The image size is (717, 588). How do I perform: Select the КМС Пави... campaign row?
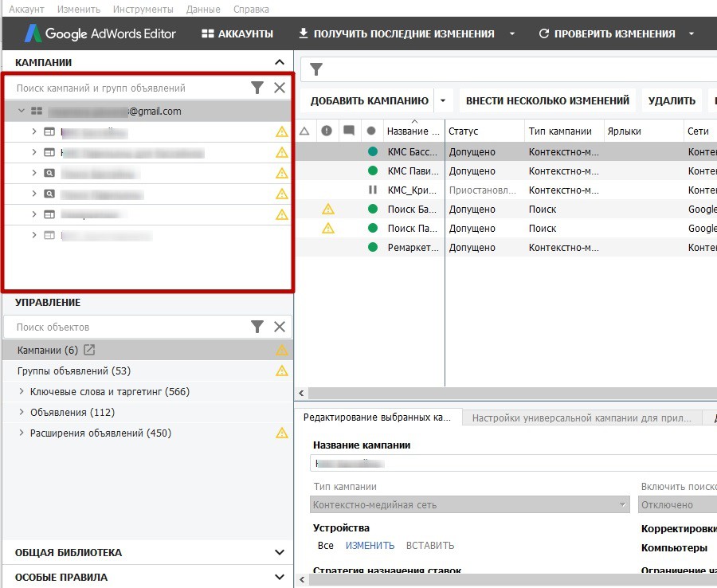(506, 171)
